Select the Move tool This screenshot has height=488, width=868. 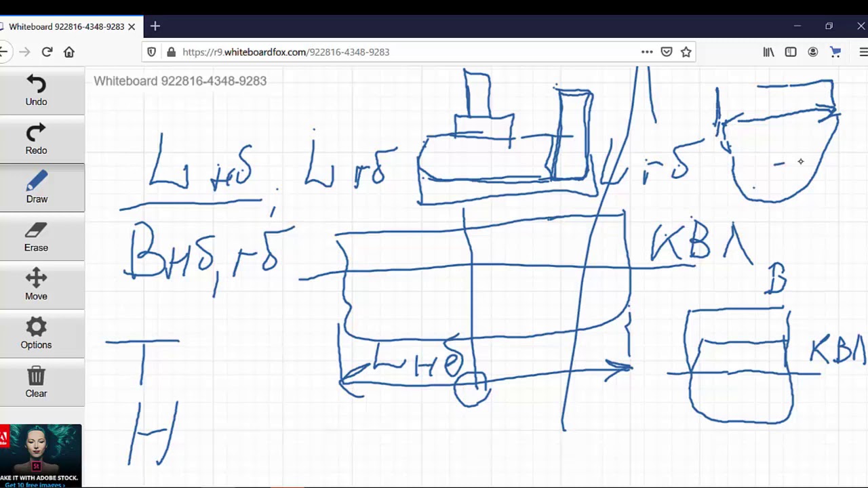[37, 285]
